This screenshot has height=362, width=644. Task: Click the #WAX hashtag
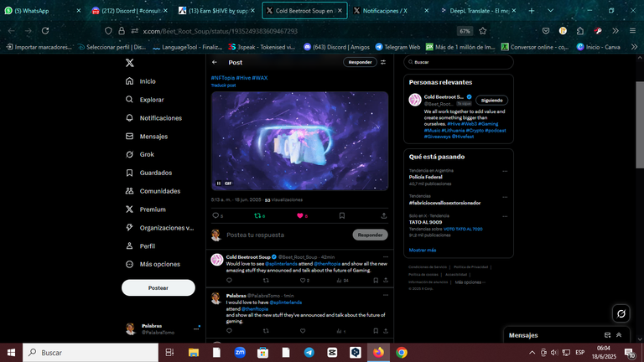coord(260,78)
